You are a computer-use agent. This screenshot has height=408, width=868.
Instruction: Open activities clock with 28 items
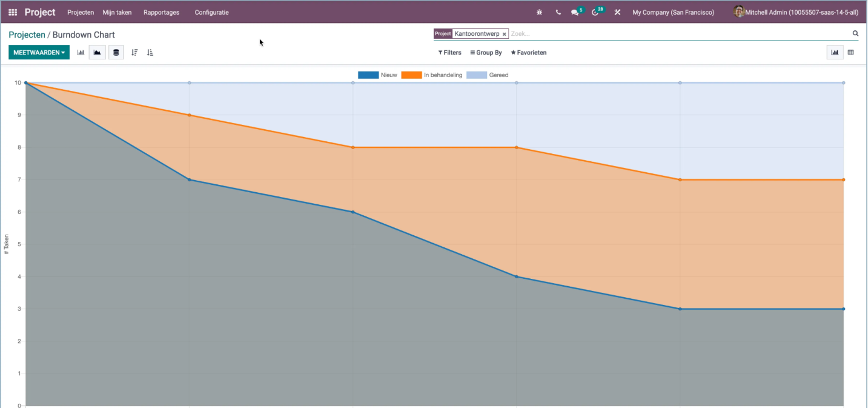pyautogui.click(x=595, y=12)
